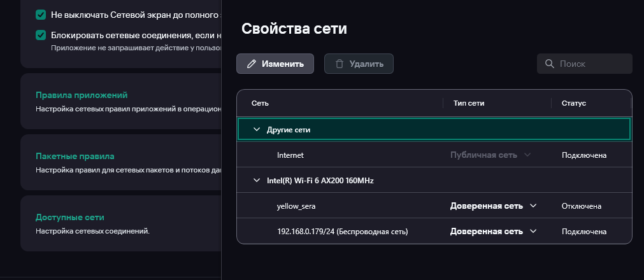The width and height of the screenshot is (644, 280).
Task: Collapse the 'Другие сети' group
Action: click(x=257, y=129)
